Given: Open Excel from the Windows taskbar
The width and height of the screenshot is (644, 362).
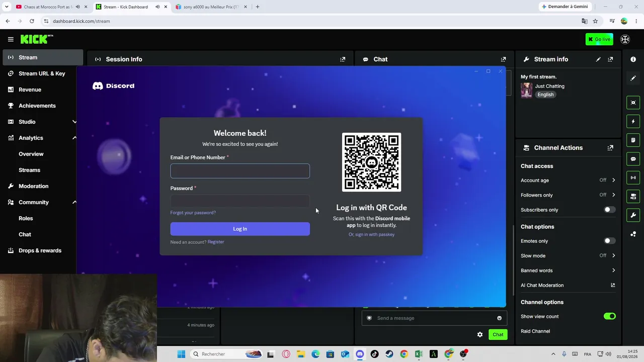Looking at the screenshot, I should point(419,354).
